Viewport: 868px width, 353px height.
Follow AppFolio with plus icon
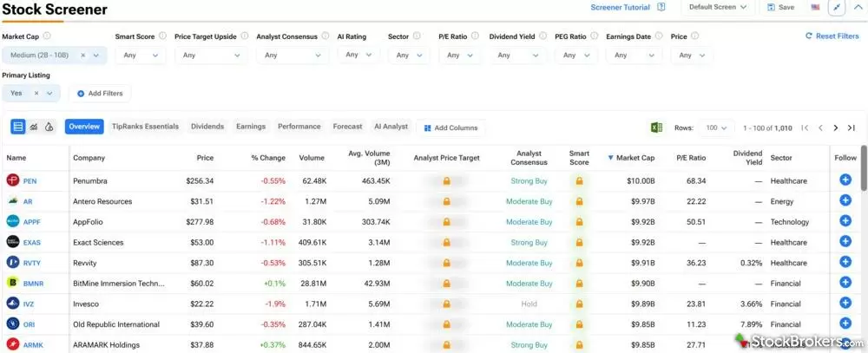click(845, 221)
